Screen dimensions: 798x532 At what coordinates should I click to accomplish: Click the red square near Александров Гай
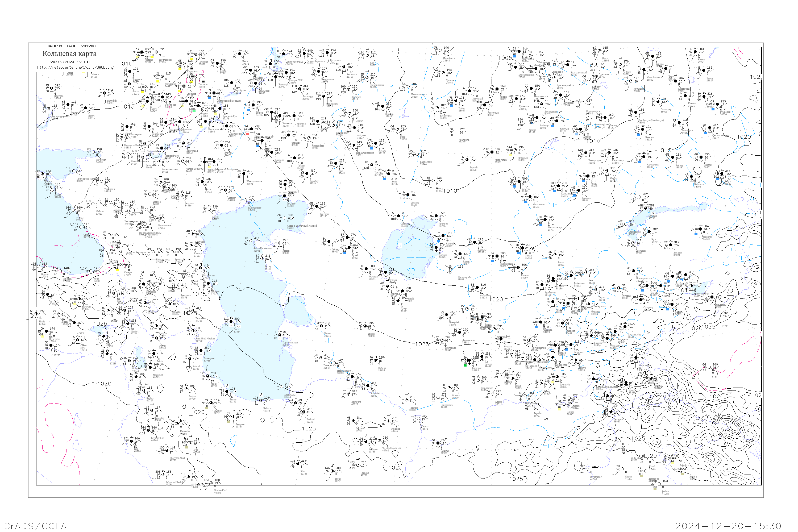pos(247,134)
